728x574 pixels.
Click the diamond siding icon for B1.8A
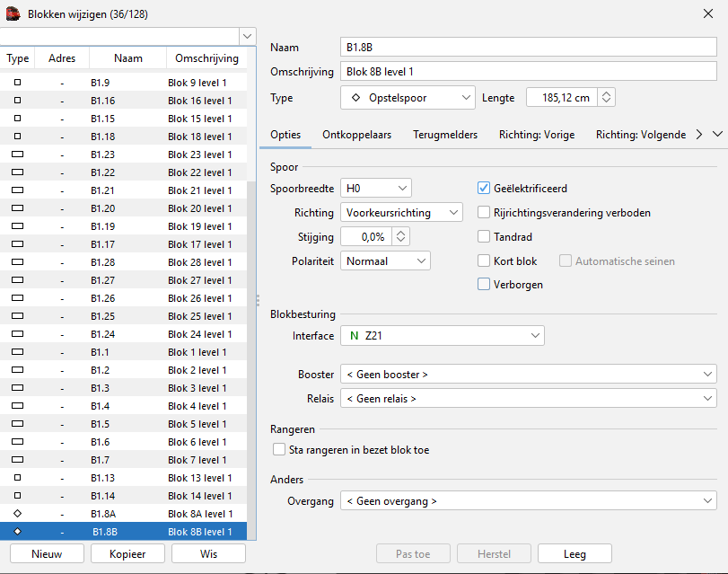tap(18, 514)
